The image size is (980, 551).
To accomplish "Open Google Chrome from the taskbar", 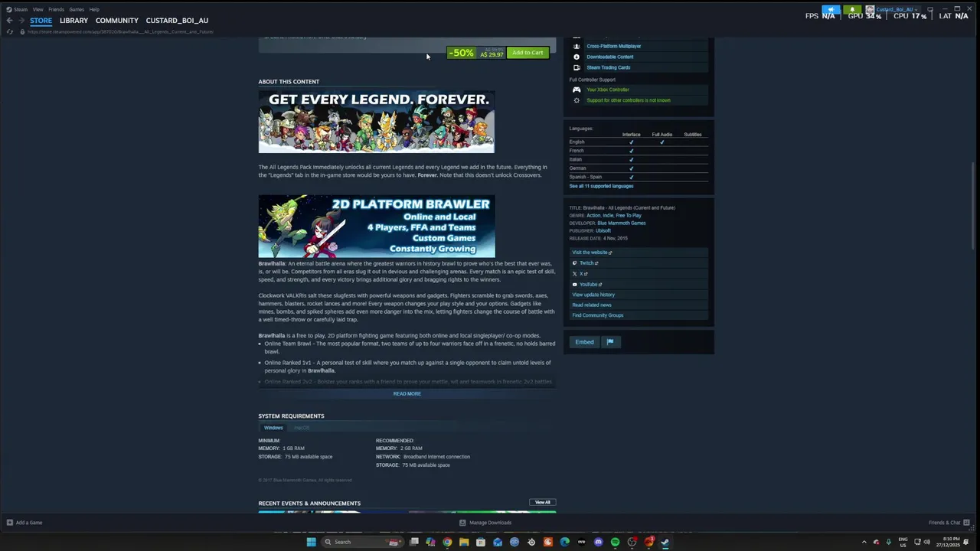I will pos(447,542).
